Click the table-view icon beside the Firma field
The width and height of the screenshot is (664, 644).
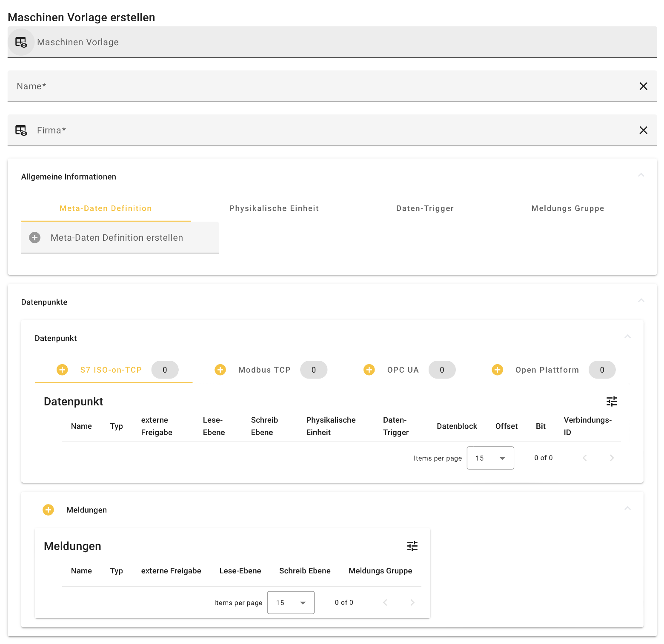point(21,130)
